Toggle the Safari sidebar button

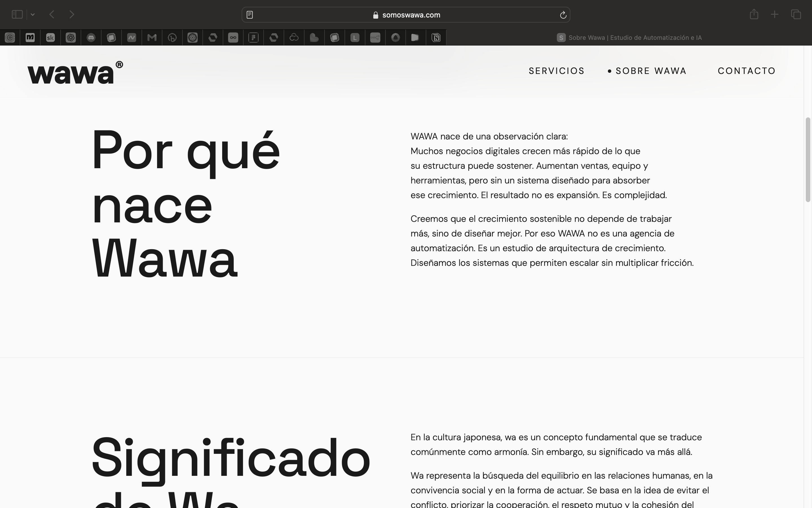(17, 14)
